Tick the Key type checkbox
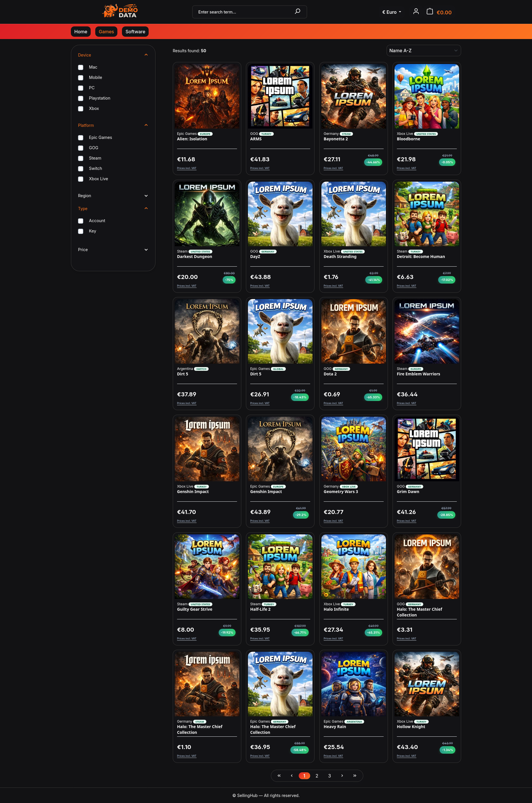This screenshot has height=803, width=532. (x=81, y=231)
